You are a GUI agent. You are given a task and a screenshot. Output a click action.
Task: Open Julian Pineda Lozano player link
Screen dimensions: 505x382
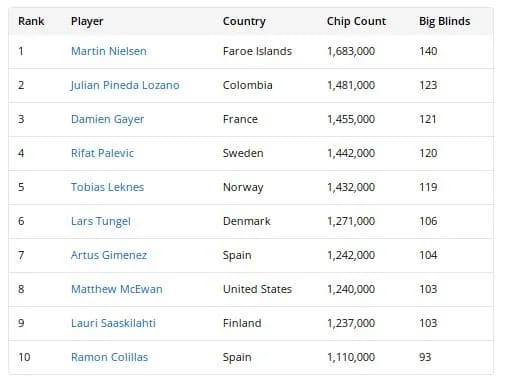125,85
